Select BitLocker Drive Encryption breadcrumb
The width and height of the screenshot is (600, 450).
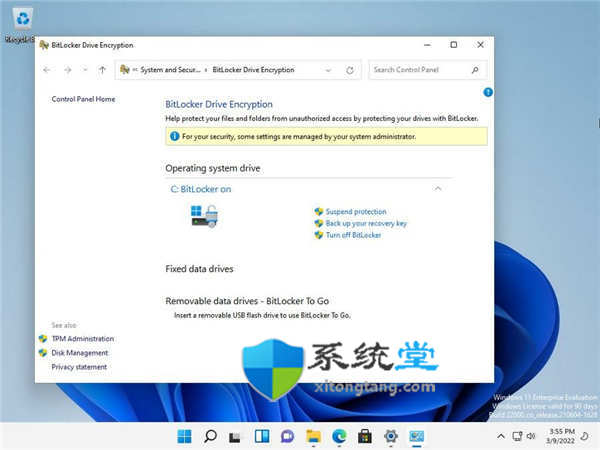coord(253,70)
